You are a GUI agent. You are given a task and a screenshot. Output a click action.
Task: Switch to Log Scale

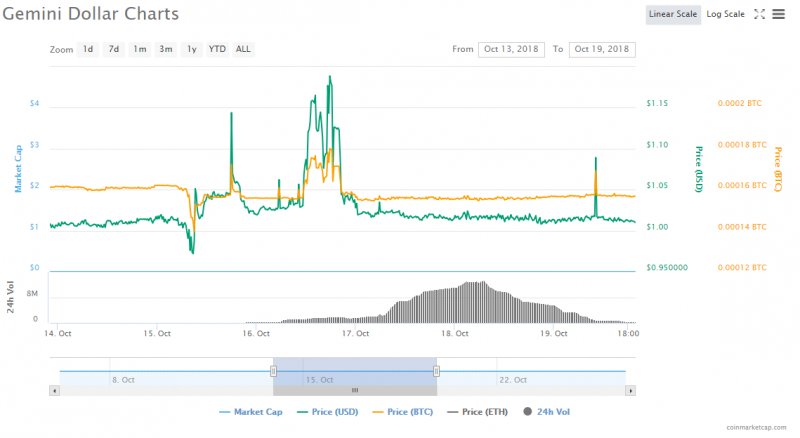coord(725,14)
